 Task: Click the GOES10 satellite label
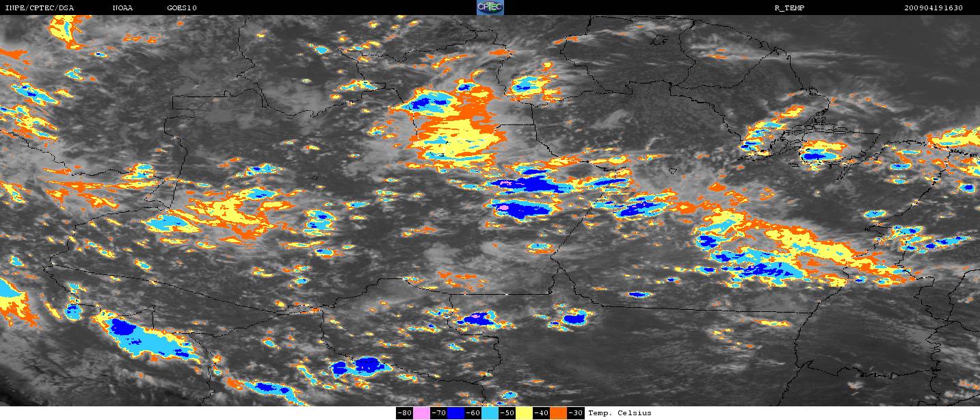(181, 8)
